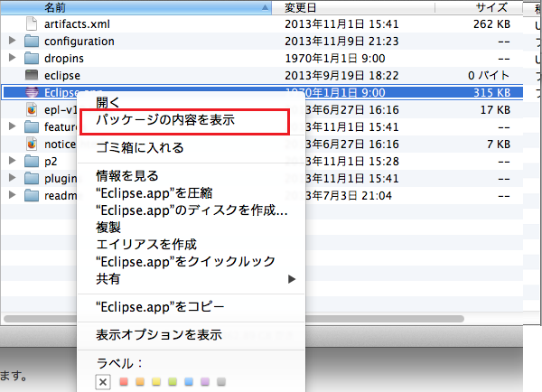Choose “Eclipse.app”をクイックルック menu item
The width and height of the screenshot is (542, 392).
click(191, 262)
